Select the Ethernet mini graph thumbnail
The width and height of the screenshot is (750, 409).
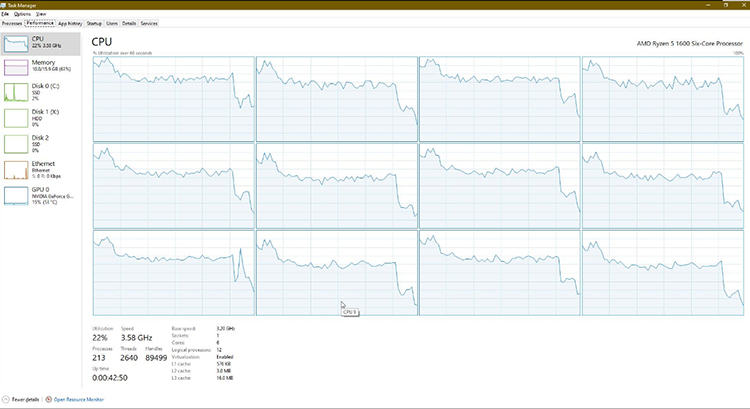pyautogui.click(x=16, y=170)
